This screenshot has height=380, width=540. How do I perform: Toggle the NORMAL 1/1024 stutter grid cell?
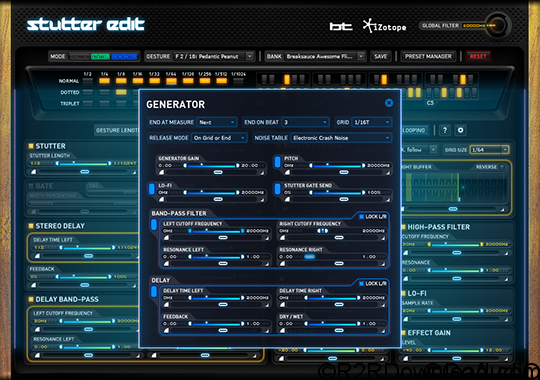(x=238, y=81)
